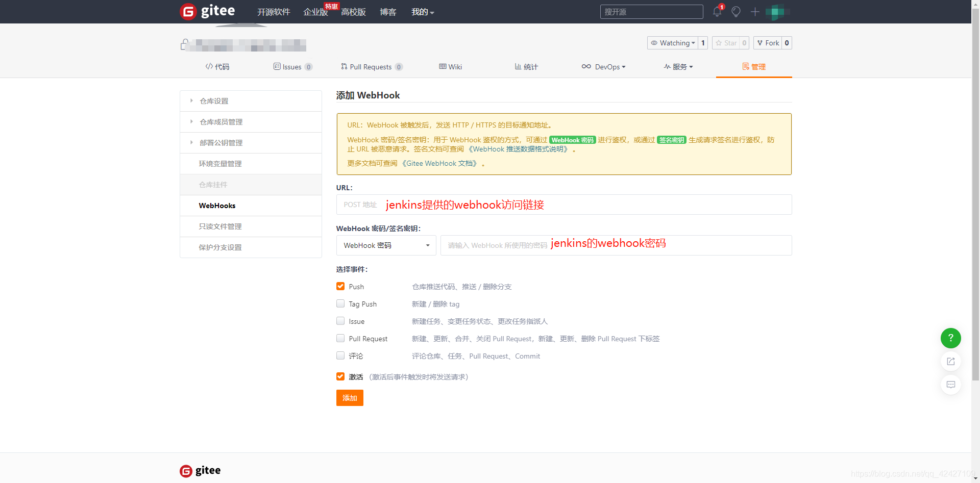Enable the Tag Push event checkbox
This screenshot has height=483, width=980.
click(x=340, y=303)
